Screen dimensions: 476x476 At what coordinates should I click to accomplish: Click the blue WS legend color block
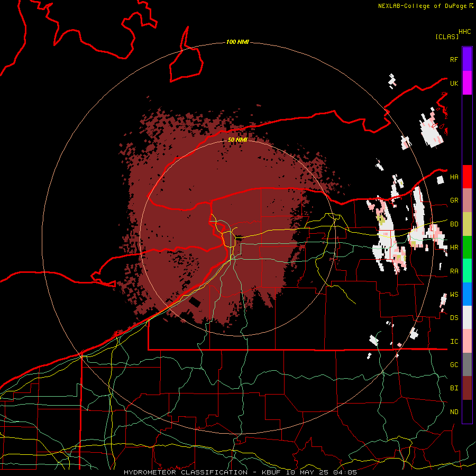coord(467,294)
